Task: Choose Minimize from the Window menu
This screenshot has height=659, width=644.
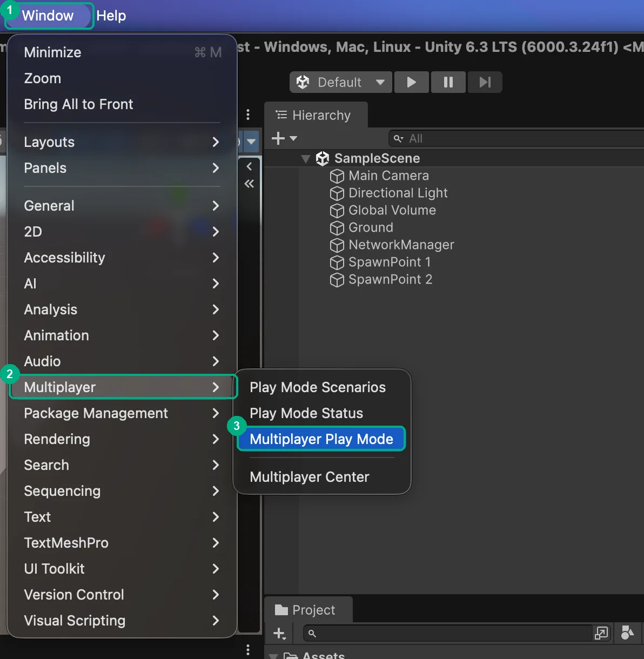Action: tap(122, 52)
